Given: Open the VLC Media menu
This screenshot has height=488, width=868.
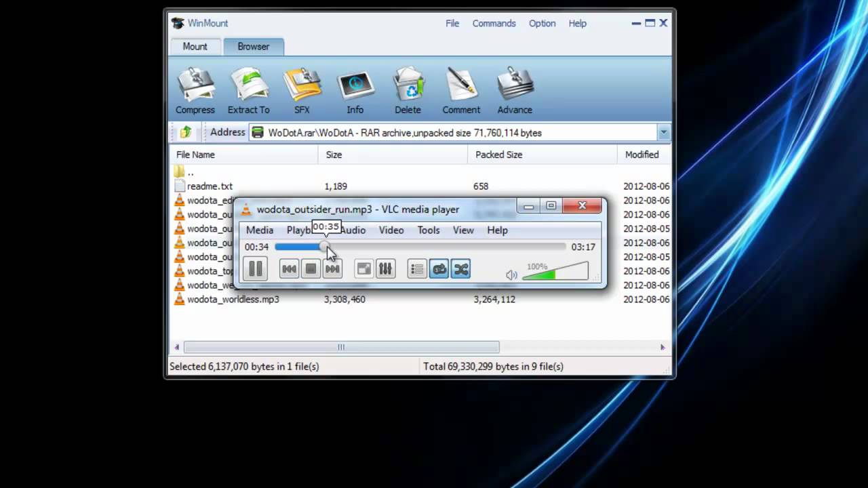Looking at the screenshot, I should coord(260,230).
